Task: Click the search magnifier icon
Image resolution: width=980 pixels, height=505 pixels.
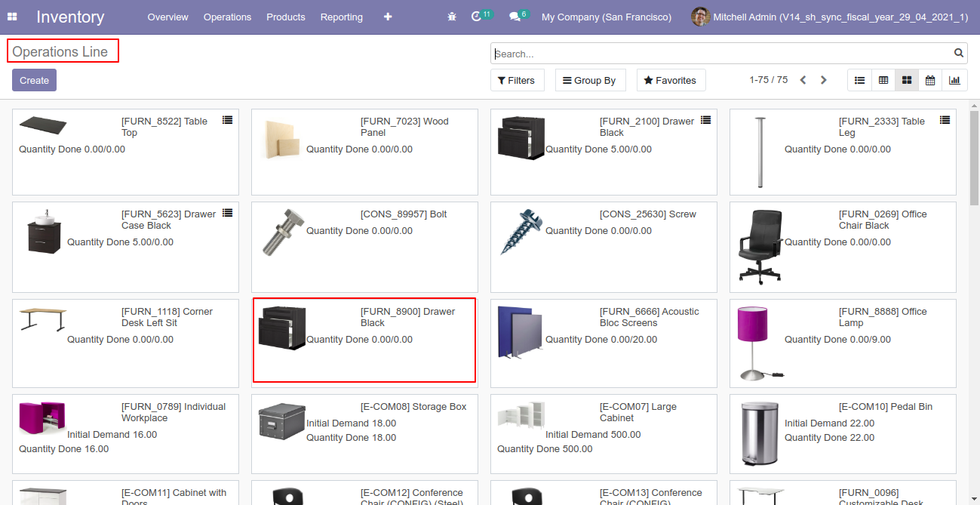Action: (959, 53)
